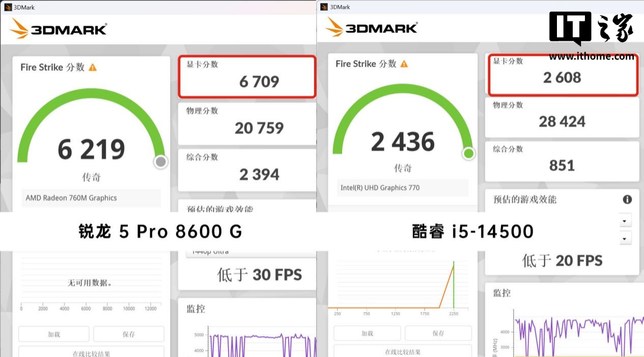644x357 pixels.
Task: Click the purple monitoring graph in left window
Action: point(262,345)
